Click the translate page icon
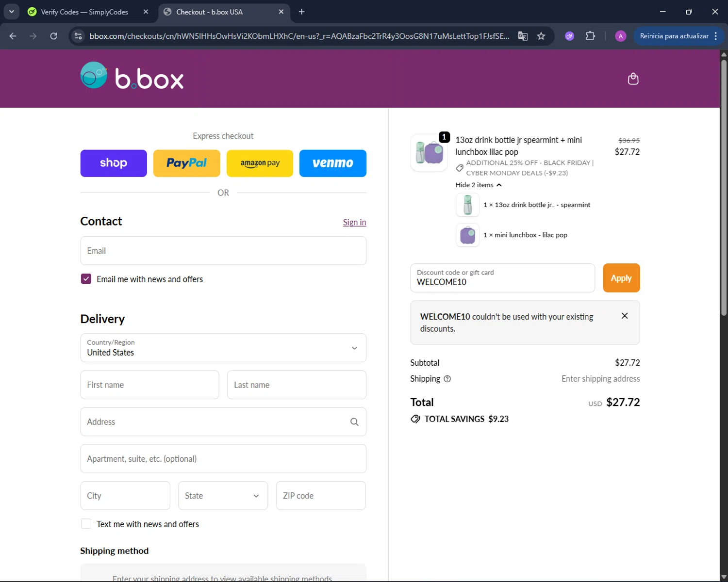Image resolution: width=728 pixels, height=582 pixels. [523, 36]
